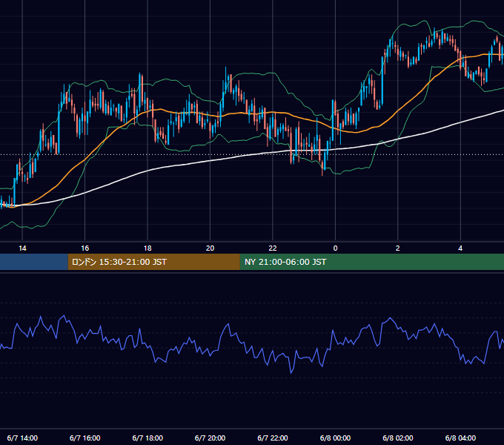Click the 6/8 00:00 time label

335,438
